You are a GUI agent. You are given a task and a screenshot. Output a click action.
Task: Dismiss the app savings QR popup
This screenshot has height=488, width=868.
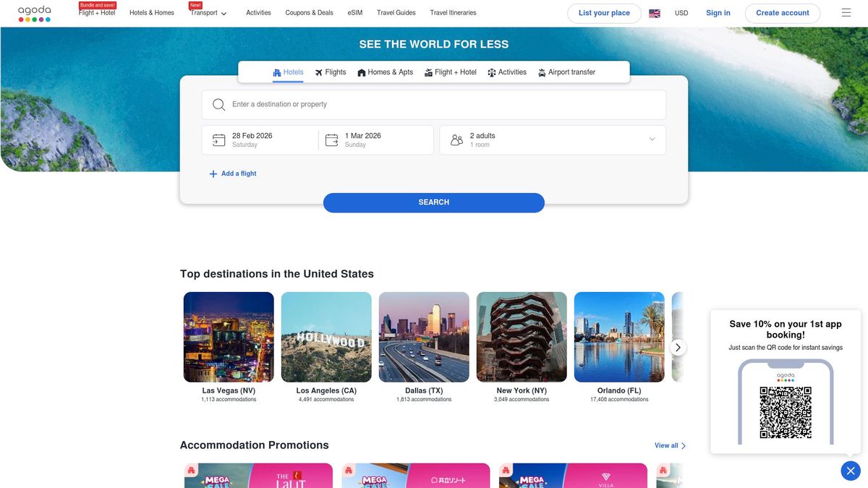click(x=850, y=471)
